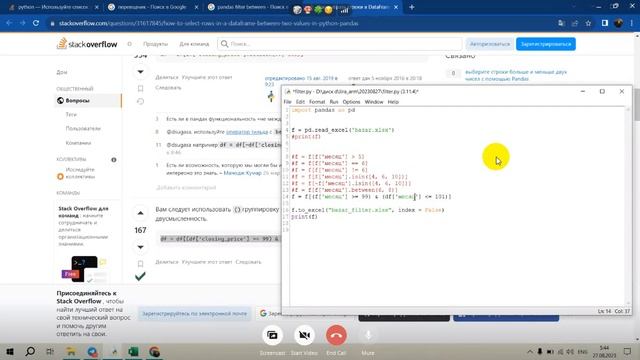Open the browser profile avatar
This screenshot has height=360, width=640.
[618, 23]
